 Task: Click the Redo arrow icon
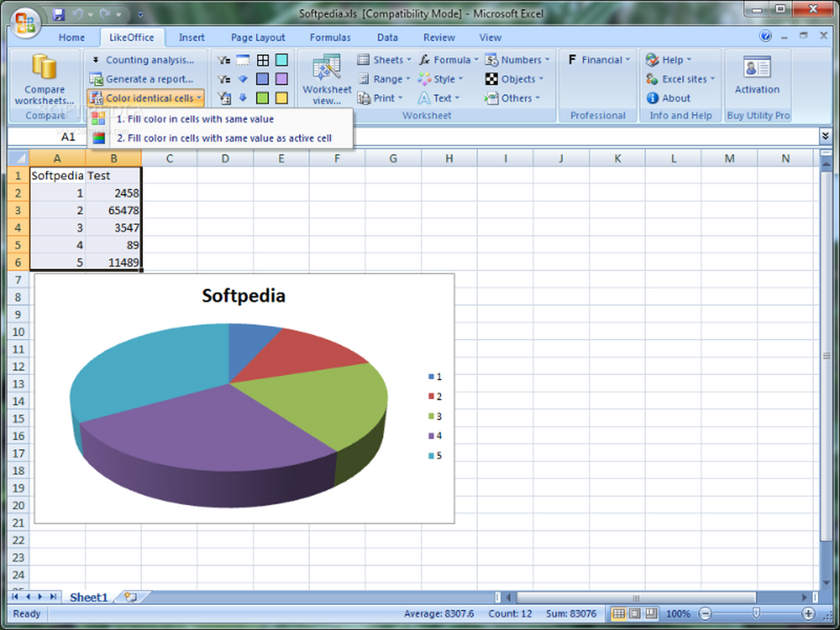click(105, 14)
